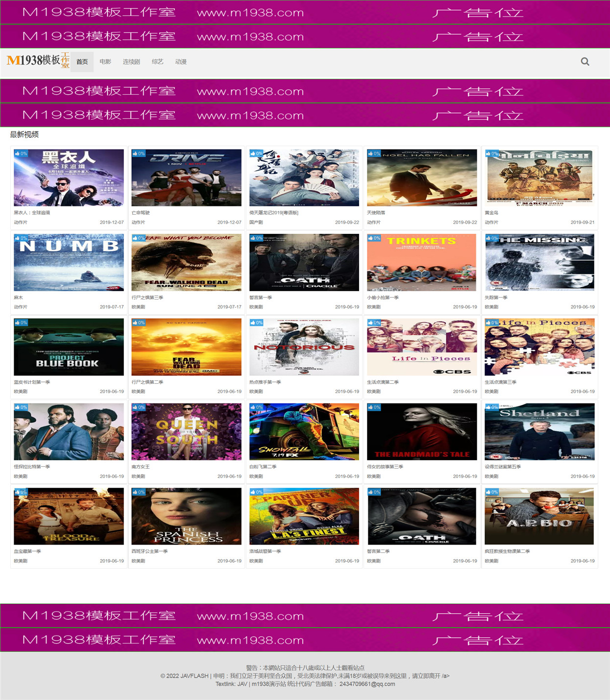Screen dimensions: 610x700
Task: Open the 行尸之惧第三季 title link
Action: click(147, 298)
